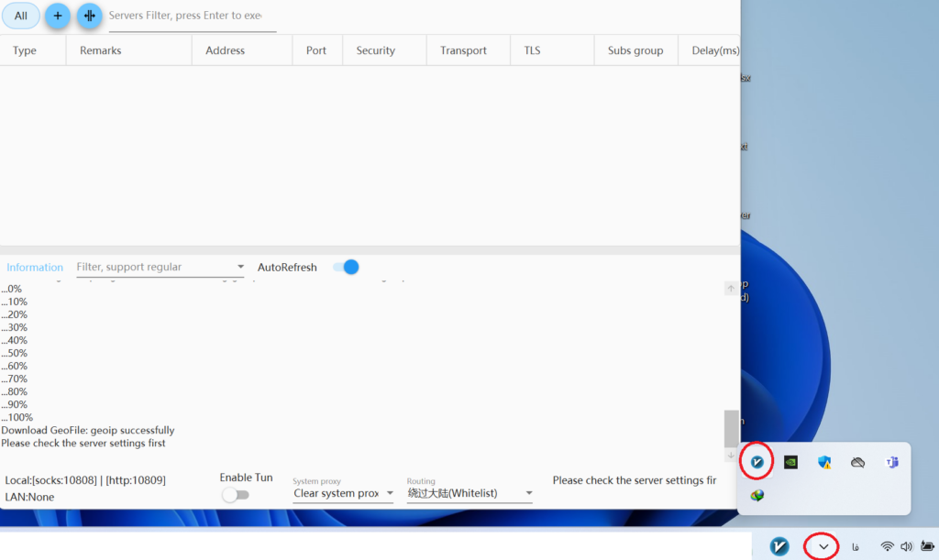Click the Wi-Fi icon in the taskbar

pyautogui.click(x=887, y=546)
